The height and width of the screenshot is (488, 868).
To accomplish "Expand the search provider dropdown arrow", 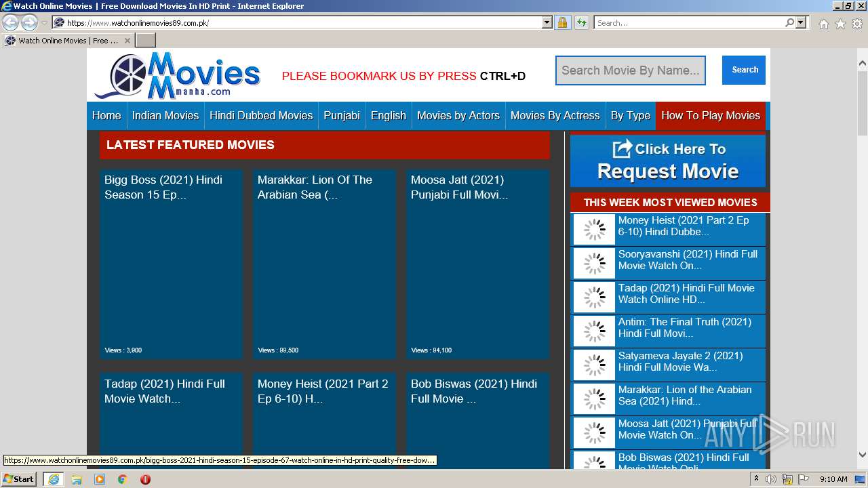I will (x=801, y=22).
